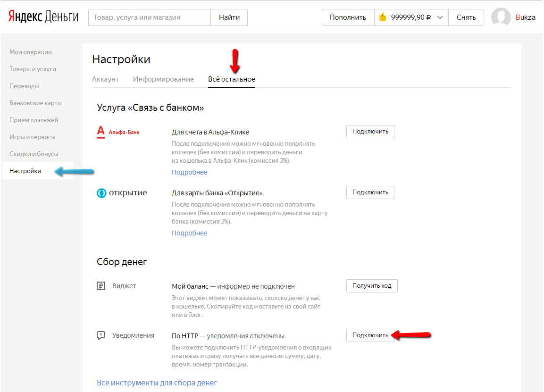
Task: Switch to the Аккаунт tab
Action: [106, 79]
